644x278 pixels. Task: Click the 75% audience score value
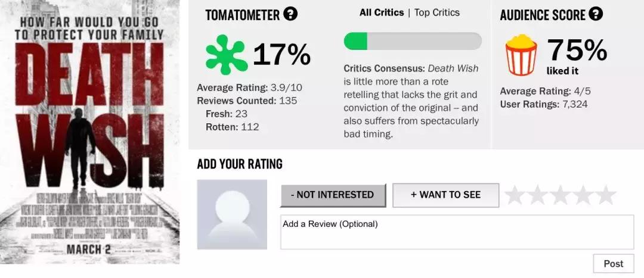(x=577, y=51)
